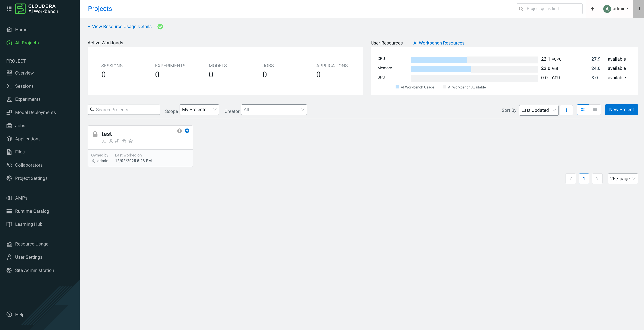Click the plus icon beside admin menu

coord(592,9)
